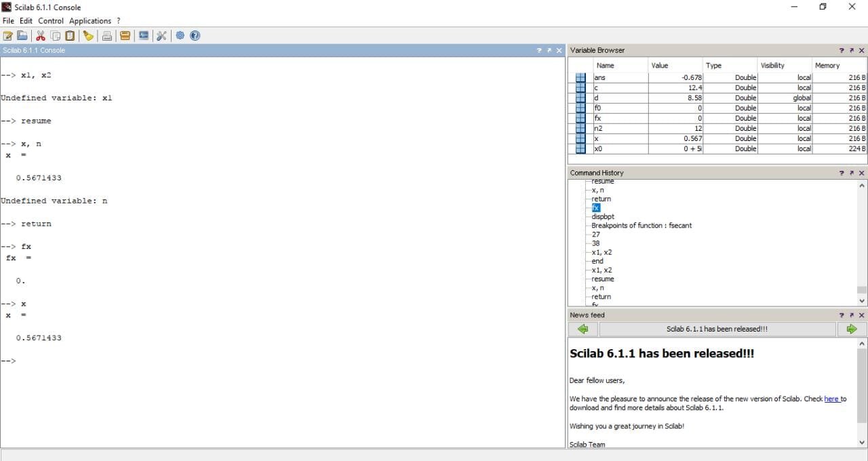Close the Command History panel
Viewport: 868px width, 461px height.
861,173
